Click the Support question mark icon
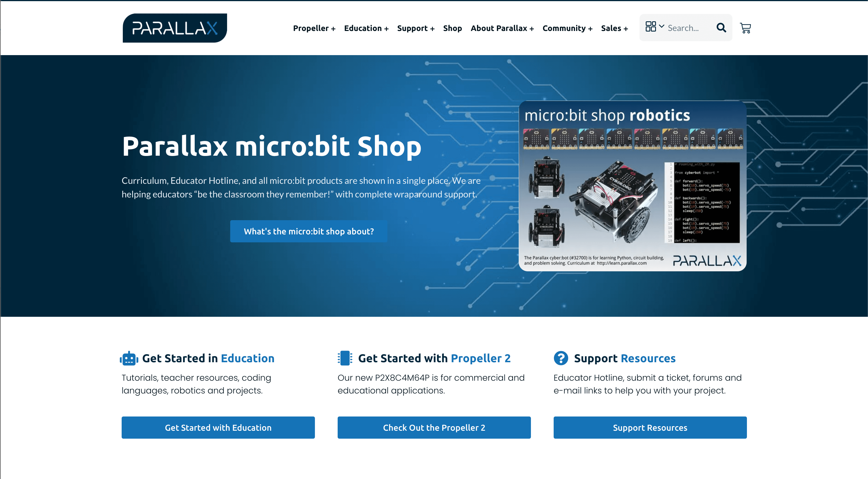 [x=560, y=357]
